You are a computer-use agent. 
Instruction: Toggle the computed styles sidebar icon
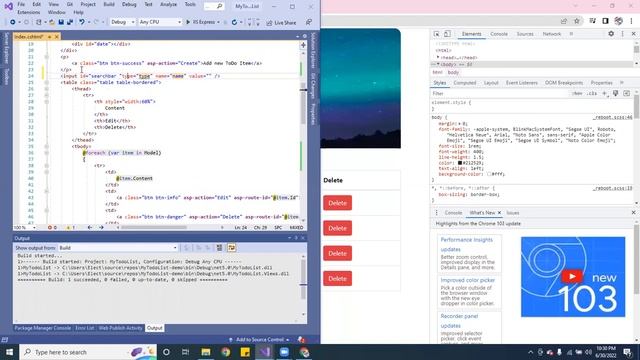[627, 93]
